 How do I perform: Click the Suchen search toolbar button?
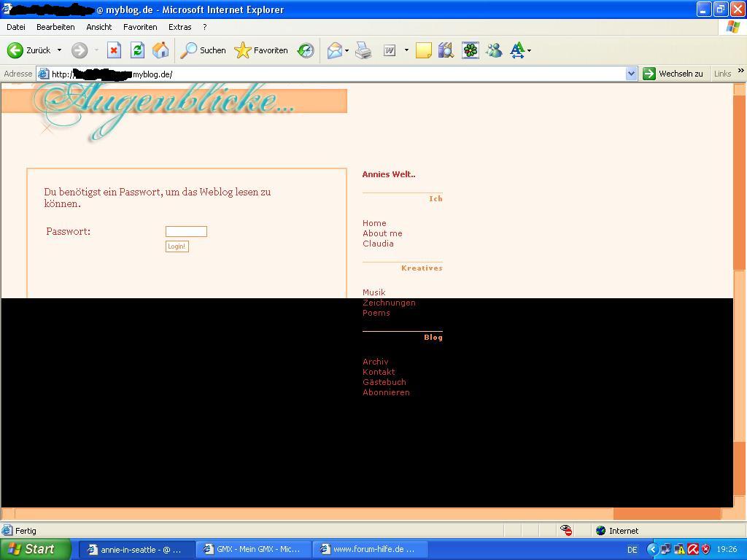(204, 50)
